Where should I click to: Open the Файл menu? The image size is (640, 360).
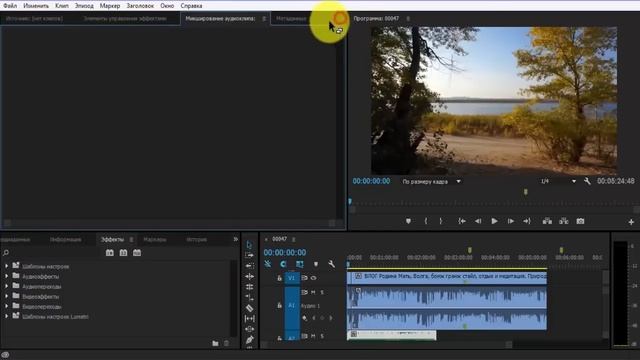point(10,6)
